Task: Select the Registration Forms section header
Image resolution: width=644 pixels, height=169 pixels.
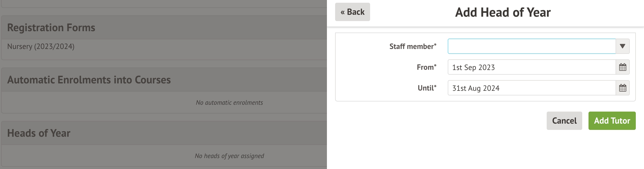Action: 51,28
